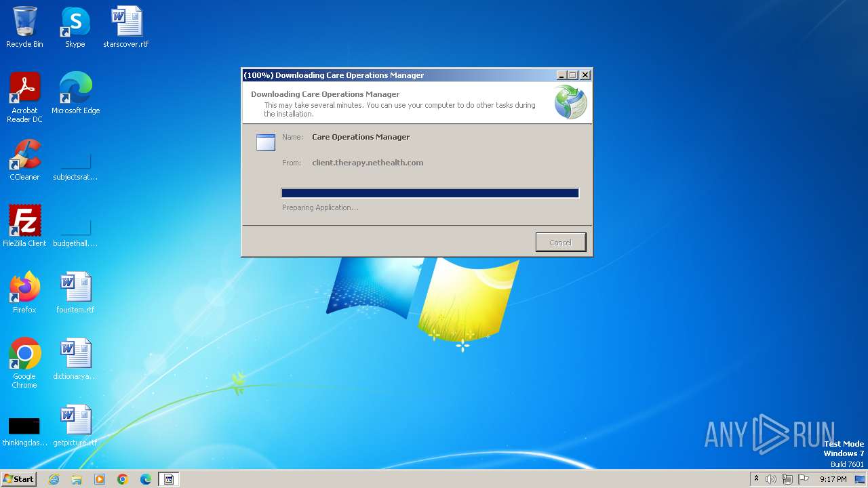Click the Care Operations Manager name value
This screenshot has width=868, height=488.
coord(361,137)
